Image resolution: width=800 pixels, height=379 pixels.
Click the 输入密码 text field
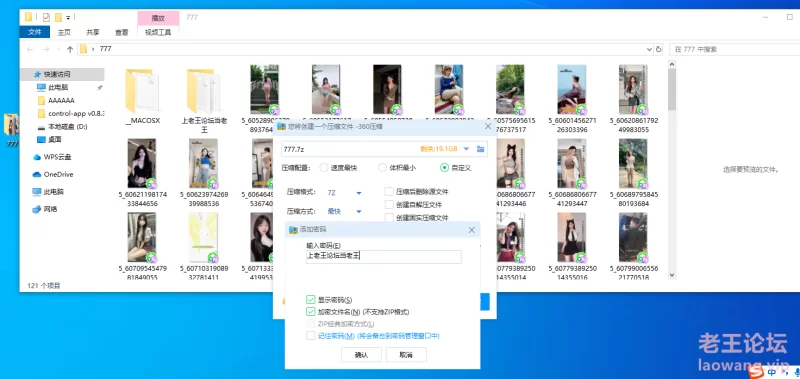coord(383,257)
